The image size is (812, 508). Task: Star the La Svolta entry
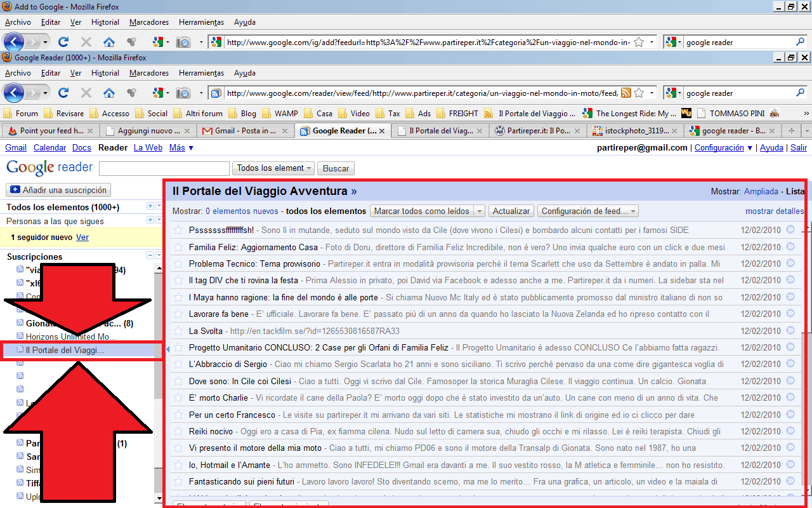tap(178, 331)
